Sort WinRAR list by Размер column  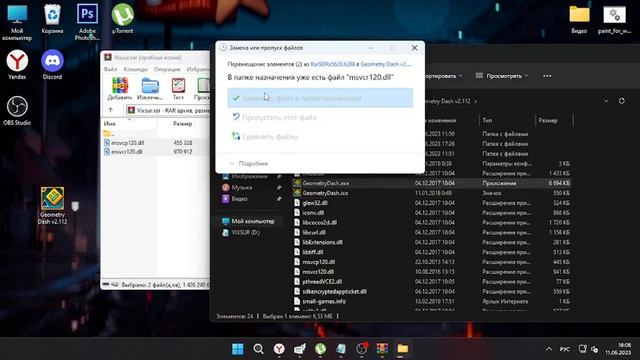click(x=182, y=123)
